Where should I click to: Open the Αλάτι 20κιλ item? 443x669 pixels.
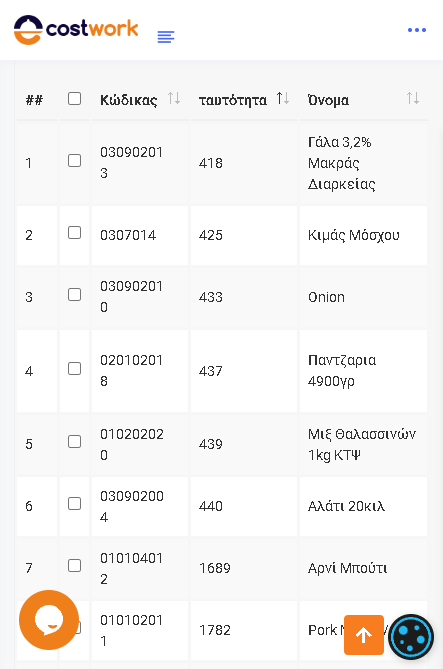(x=346, y=506)
